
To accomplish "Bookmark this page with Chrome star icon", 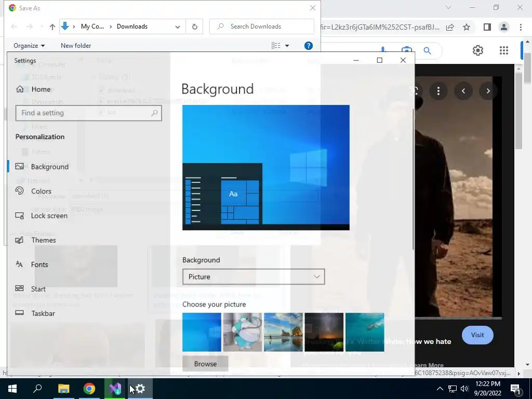I will (467, 27).
